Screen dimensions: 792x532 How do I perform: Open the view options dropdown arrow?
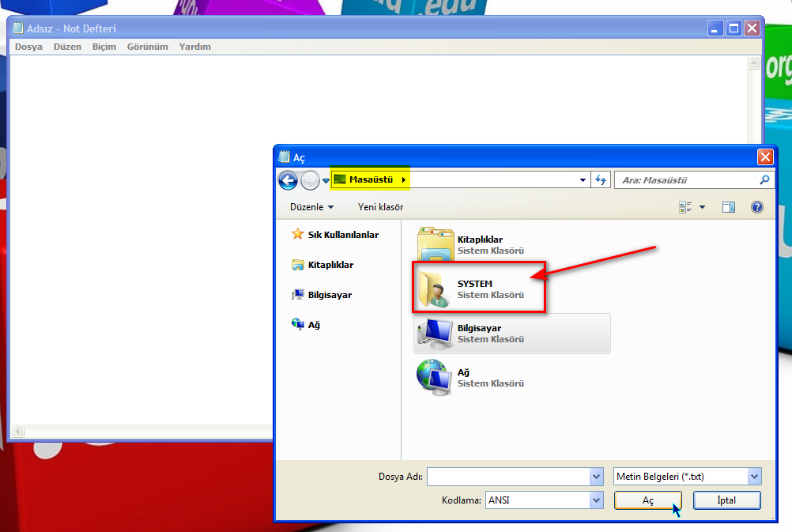click(x=702, y=207)
